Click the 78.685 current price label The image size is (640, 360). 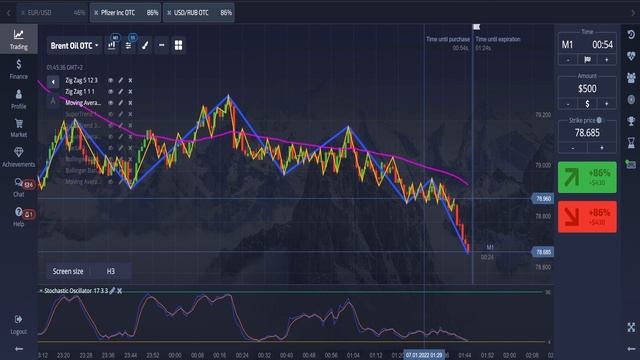pyautogui.click(x=543, y=252)
